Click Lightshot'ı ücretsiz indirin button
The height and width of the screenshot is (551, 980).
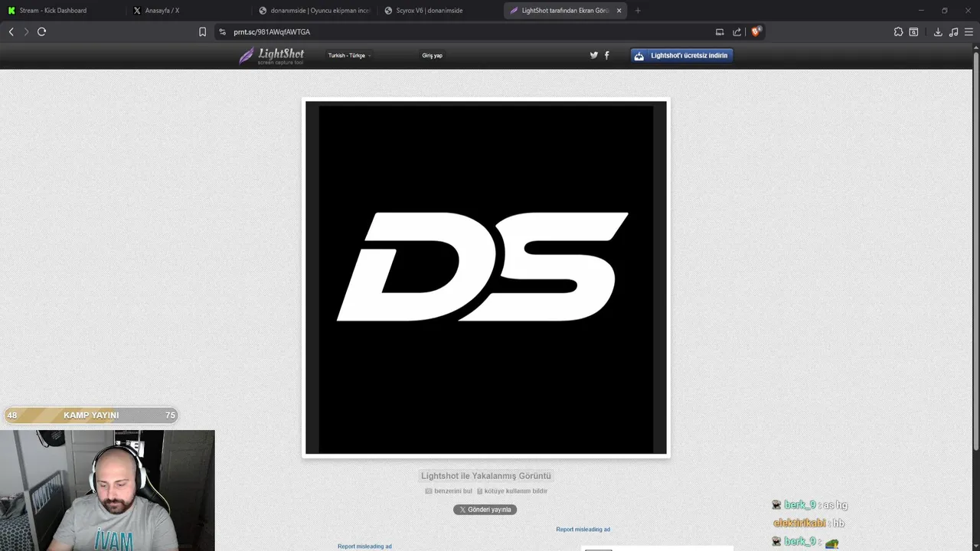(x=681, y=56)
